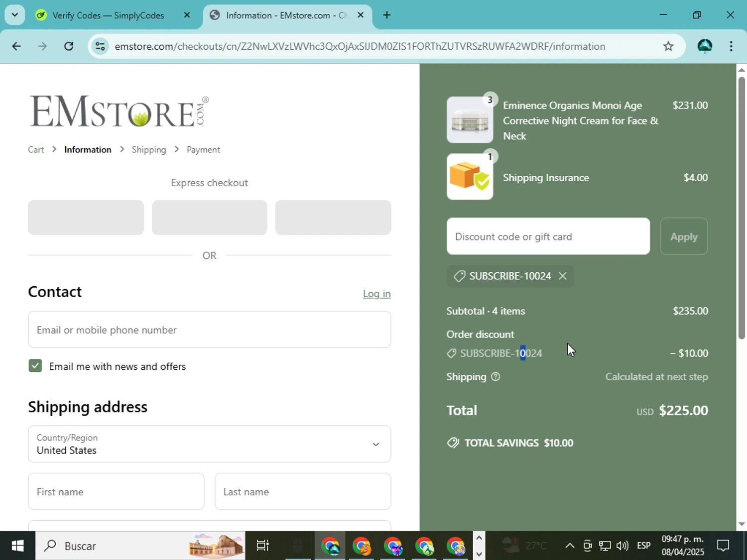
Task: Open the notifications center icon
Action: [723, 546]
